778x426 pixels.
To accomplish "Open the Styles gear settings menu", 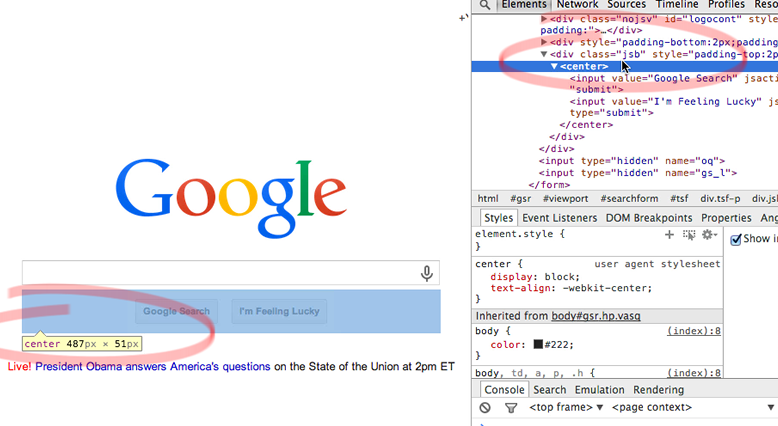I will 709,235.
